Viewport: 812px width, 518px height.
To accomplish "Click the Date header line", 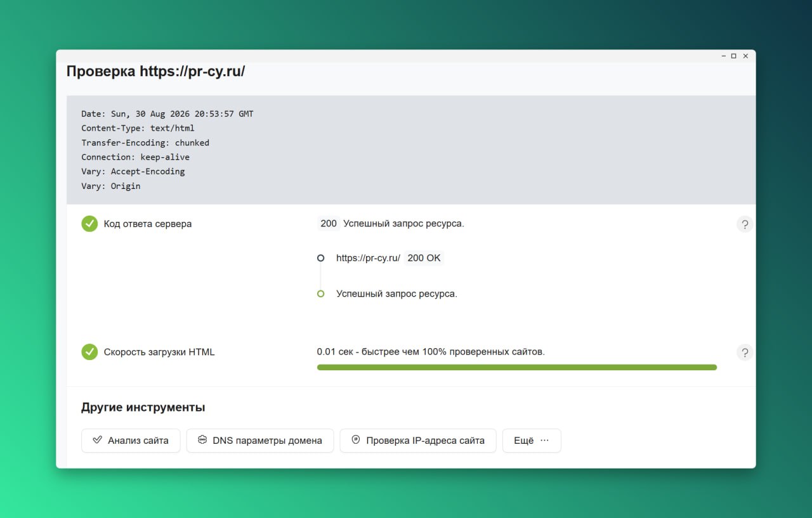I will [167, 114].
